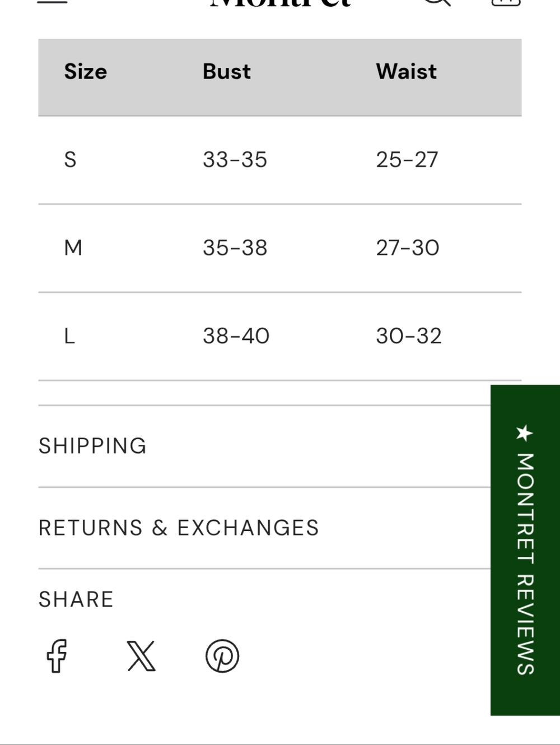This screenshot has width=560, height=745.
Task: Select the 33-35 bust measurement
Action: (235, 160)
